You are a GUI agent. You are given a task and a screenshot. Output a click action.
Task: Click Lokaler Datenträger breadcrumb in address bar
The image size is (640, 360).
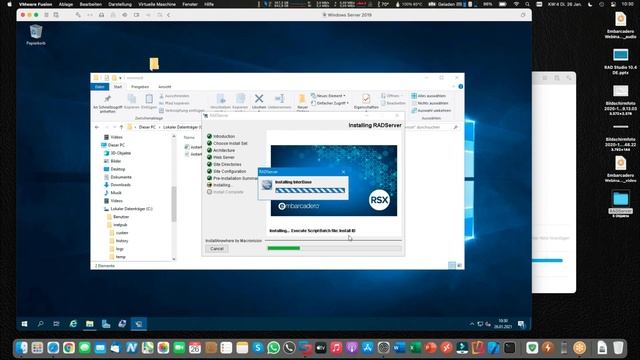coord(182,127)
